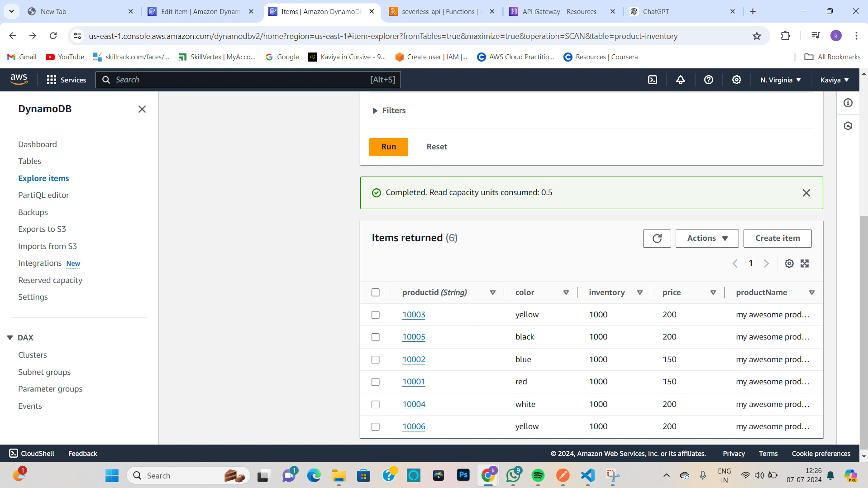Open item 10003 link
This screenshot has height=488, width=868.
point(414,315)
